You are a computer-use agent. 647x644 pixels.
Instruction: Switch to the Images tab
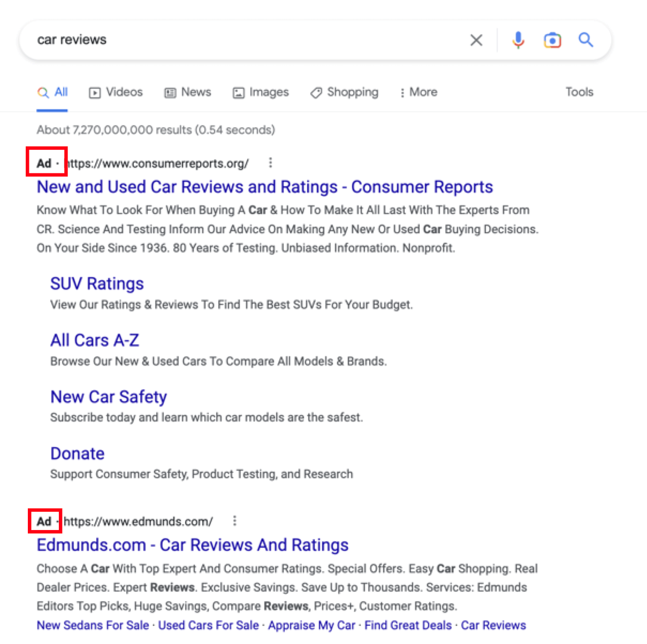pos(261,93)
